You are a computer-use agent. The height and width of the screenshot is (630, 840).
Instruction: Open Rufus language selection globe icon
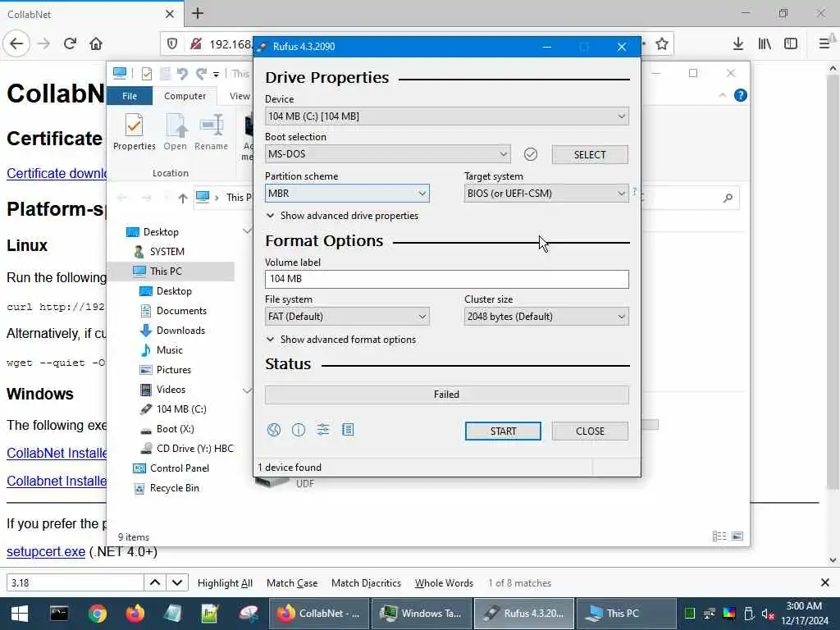[x=274, y=430]
